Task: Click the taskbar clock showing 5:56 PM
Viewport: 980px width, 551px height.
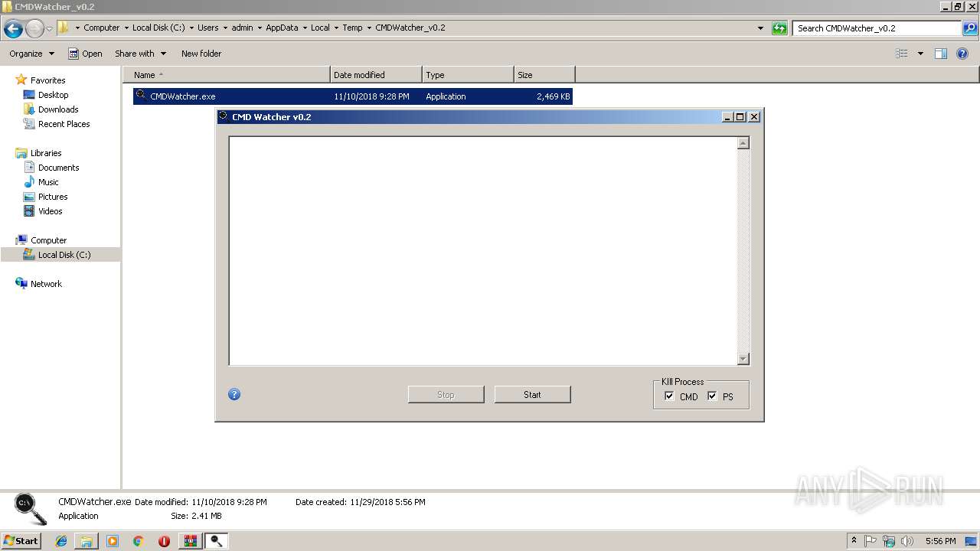Action: pyautogui.click(x=940, y=541)
